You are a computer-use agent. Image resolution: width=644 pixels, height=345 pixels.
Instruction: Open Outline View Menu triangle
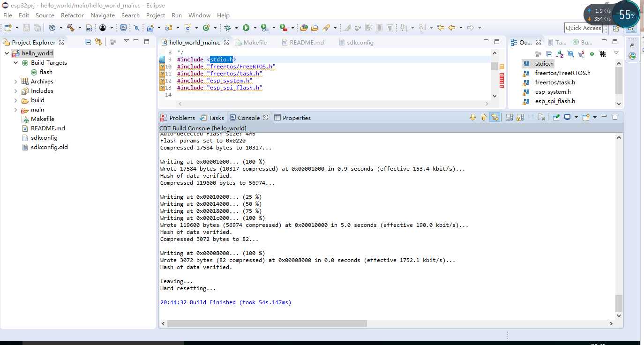616,53
